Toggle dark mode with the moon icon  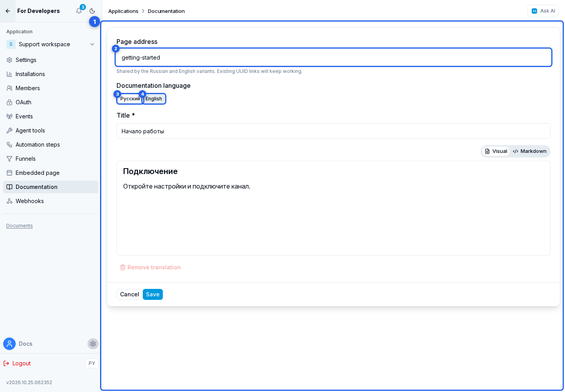click(92, 11)
